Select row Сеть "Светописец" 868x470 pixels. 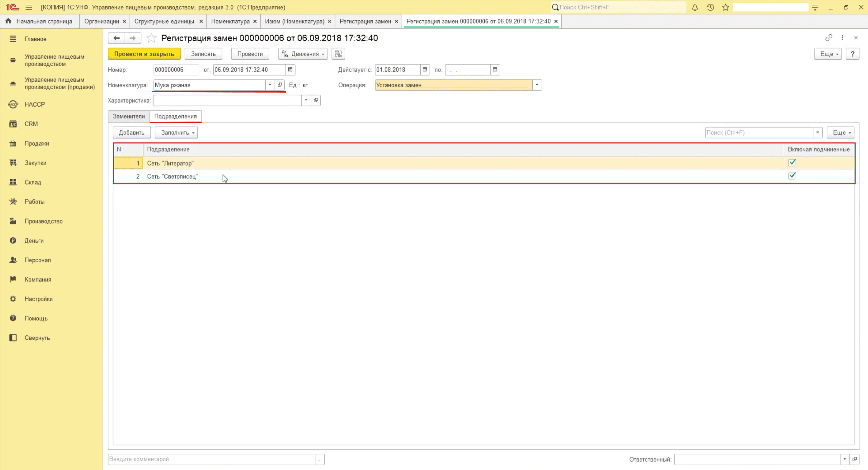(484, 176)
